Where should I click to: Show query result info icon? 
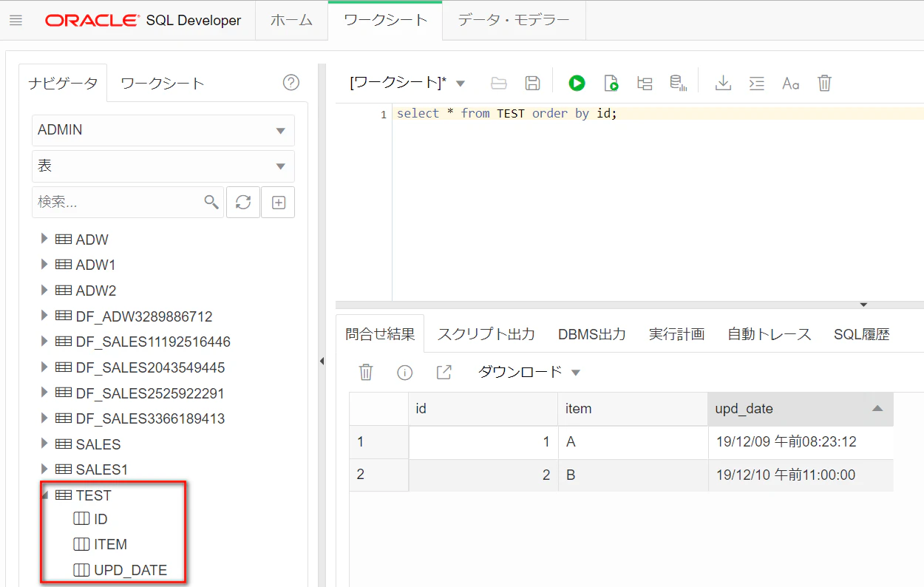coord(404,372)
